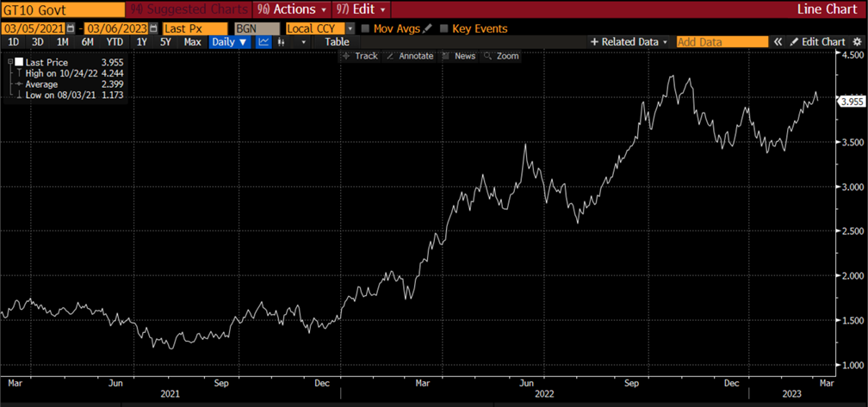Select the Max time range
This screenshot has width=868, height=407.
[193, 41]
